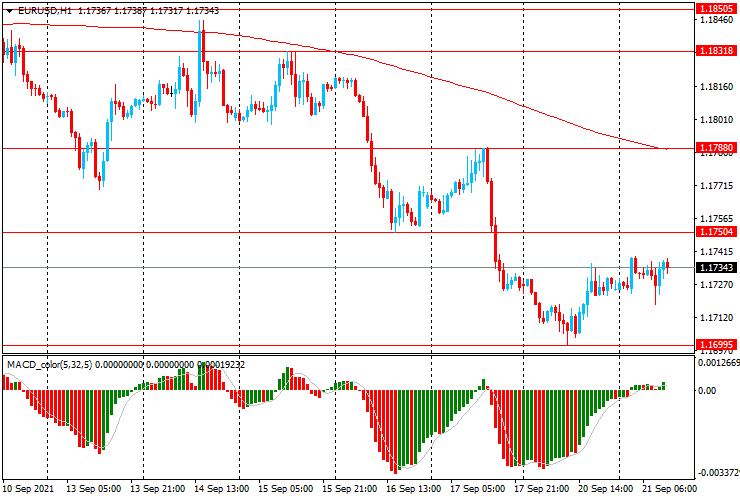Select the 1.16995 price level label
Screen dimensions: 740x500
coord(716,345)
